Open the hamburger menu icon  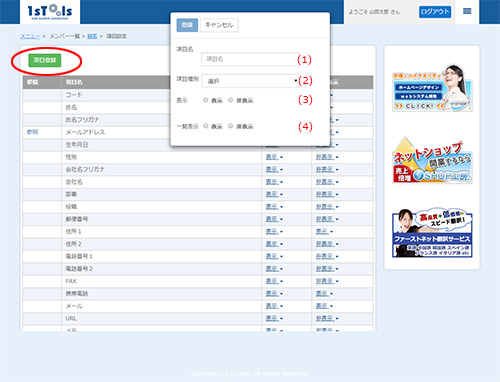click(467, 12)
